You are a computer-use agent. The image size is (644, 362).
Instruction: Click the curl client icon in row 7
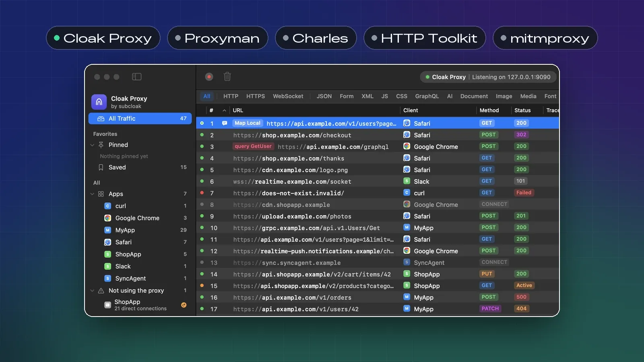pos(407,193)
